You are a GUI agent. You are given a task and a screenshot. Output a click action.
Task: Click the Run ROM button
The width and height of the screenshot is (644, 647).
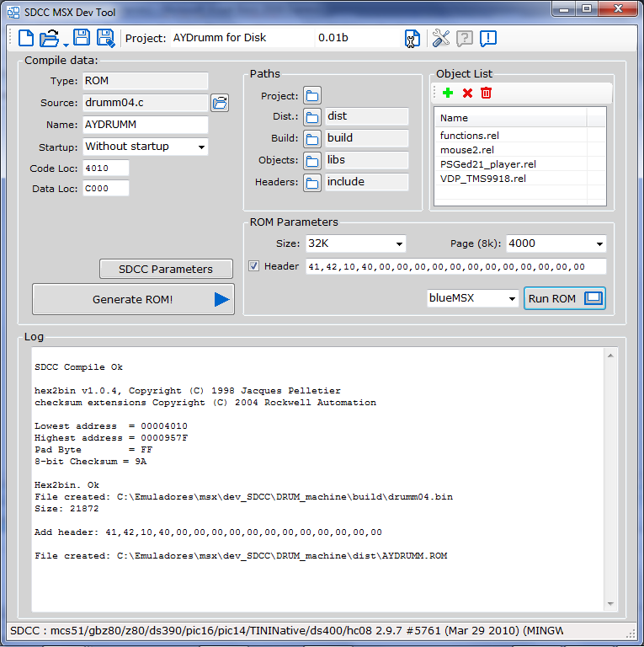coord(564,298)
